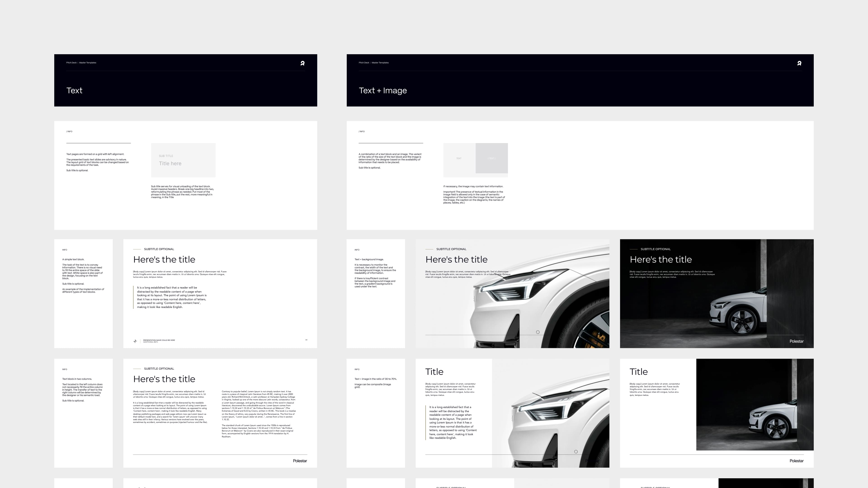Image resolution: width=868 pixels, height=488 pixels.
Task: Click the darker gray image placeholder swatch labeled TEXT
Action: click(491, 158)
